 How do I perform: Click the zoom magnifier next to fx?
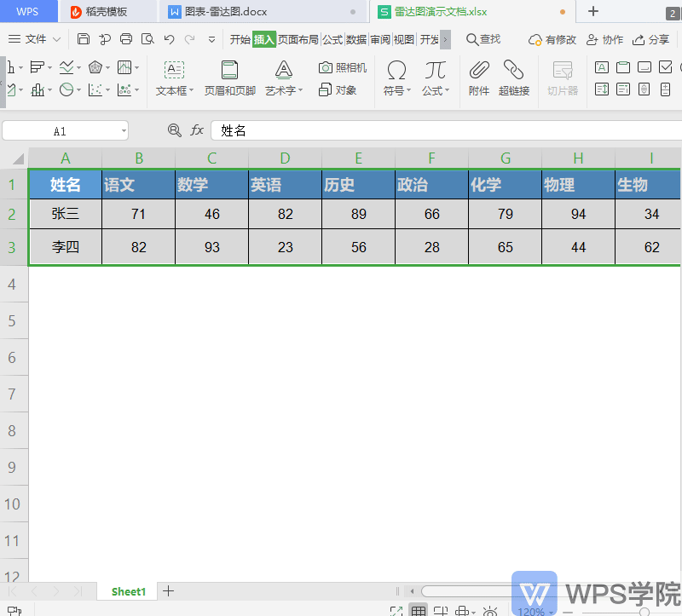(175, 130)
